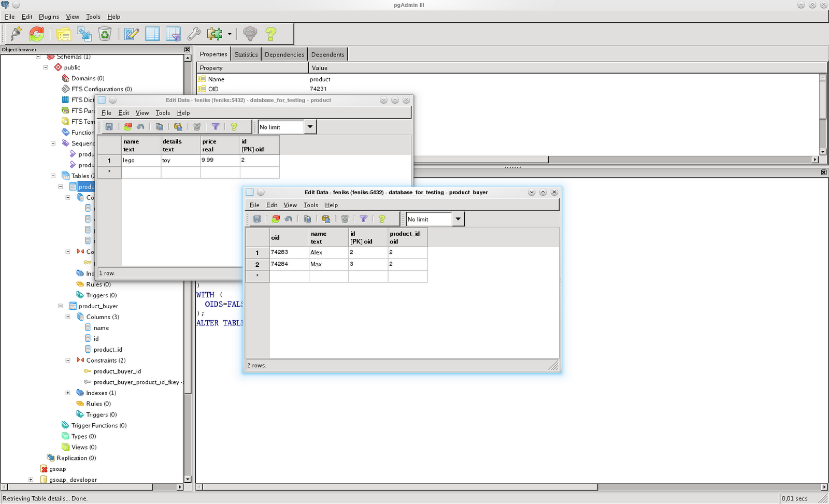Open plugins dropdown arrow in main toolbar
829x504 pixels.
230,34
